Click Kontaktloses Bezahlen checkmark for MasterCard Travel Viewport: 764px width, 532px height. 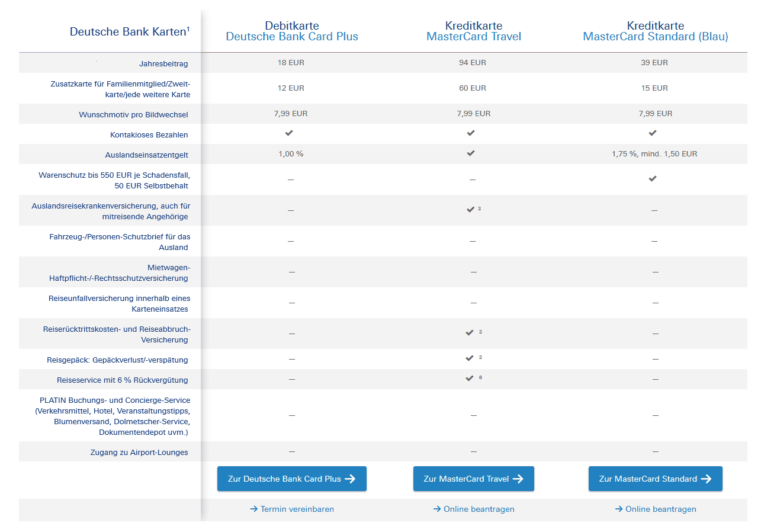click(x=471, y=133)
